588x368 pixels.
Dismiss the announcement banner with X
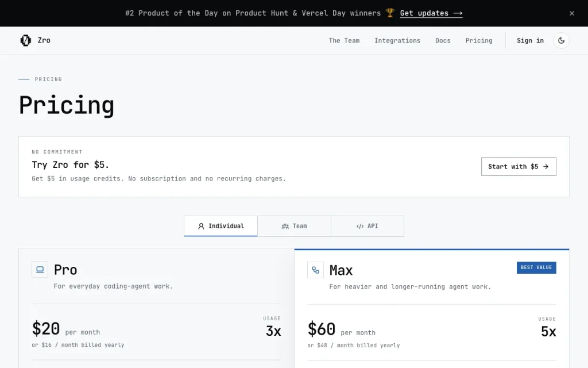point(571,13)
